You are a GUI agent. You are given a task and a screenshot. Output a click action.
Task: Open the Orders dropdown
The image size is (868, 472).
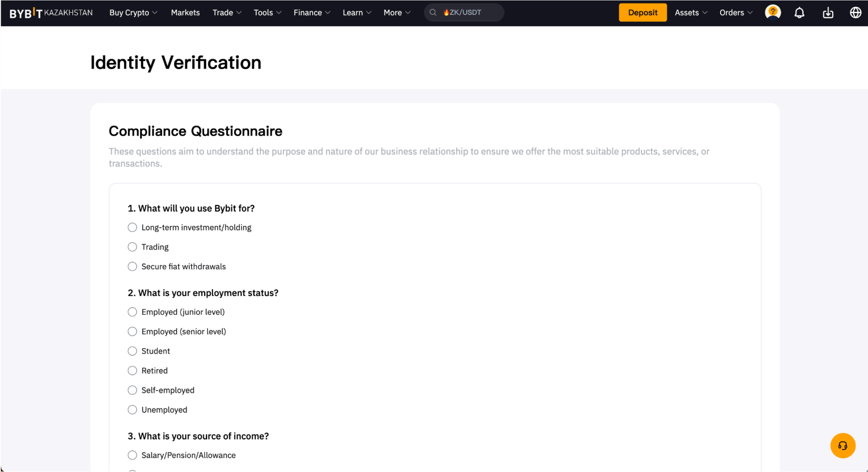pyautogui.click(x=736, y=13)
